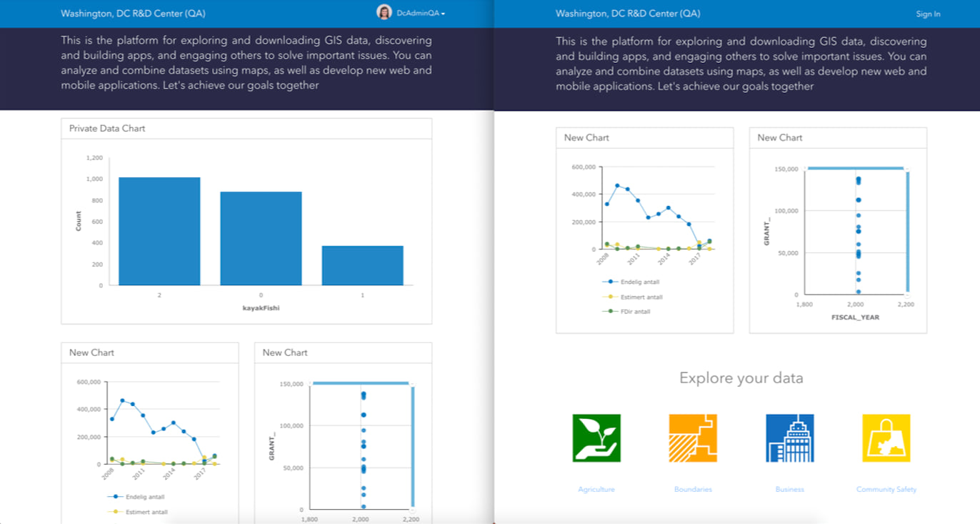The image size is (980, 524).
Task: Click the DcAdminQA profile avatar
Action: click(386, 12)
